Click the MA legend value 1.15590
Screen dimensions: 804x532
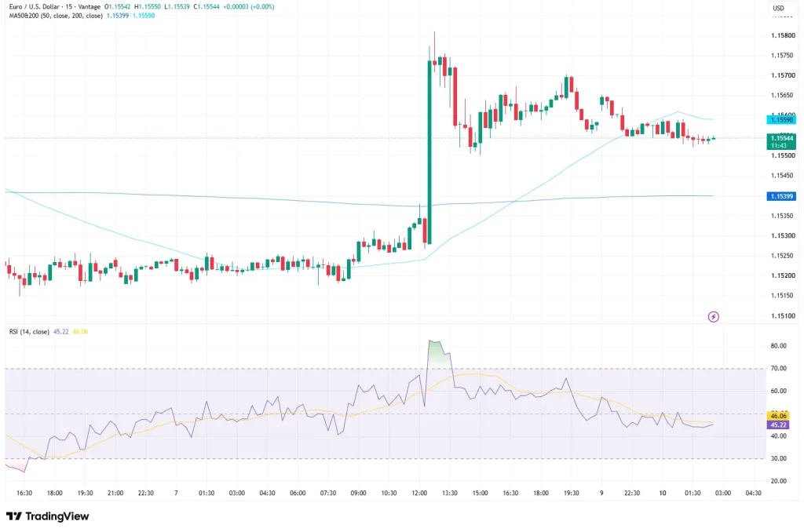[144, 16]
